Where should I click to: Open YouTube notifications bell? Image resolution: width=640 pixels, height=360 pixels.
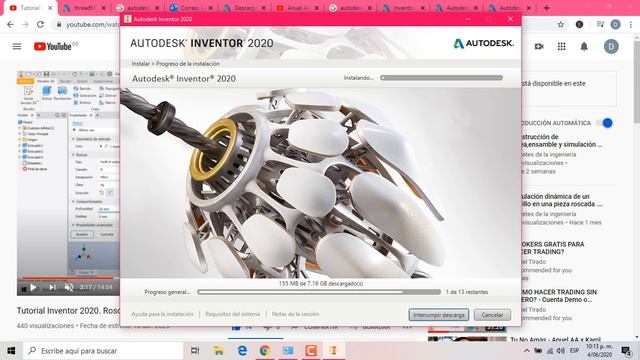[x=584, y=47]
